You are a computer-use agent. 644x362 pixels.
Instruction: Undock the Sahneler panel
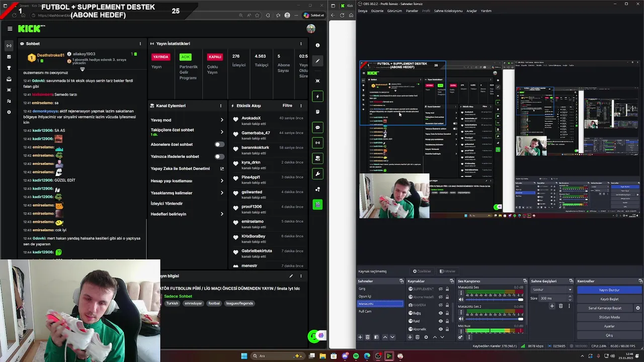click(401, 281)
